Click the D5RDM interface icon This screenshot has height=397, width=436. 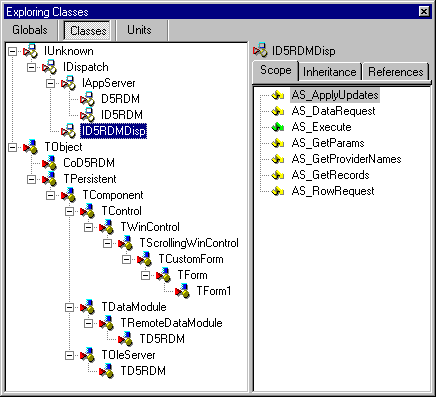(87, 99)
